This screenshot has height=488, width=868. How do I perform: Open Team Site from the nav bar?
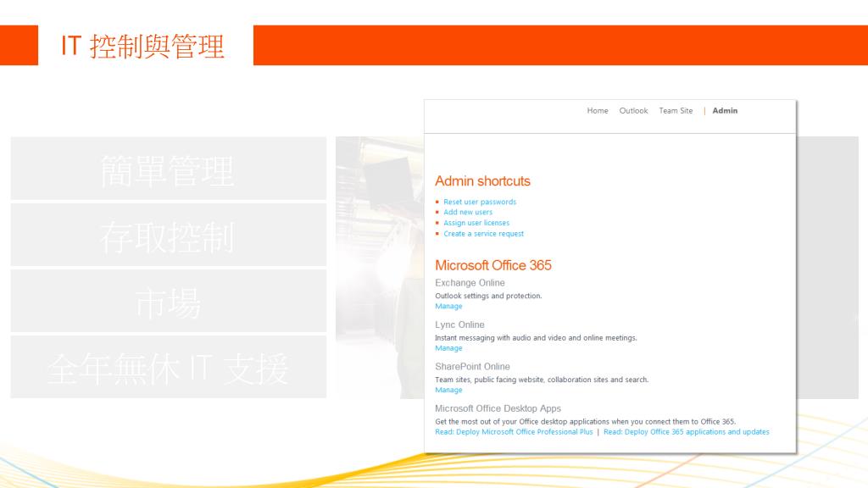676,111
